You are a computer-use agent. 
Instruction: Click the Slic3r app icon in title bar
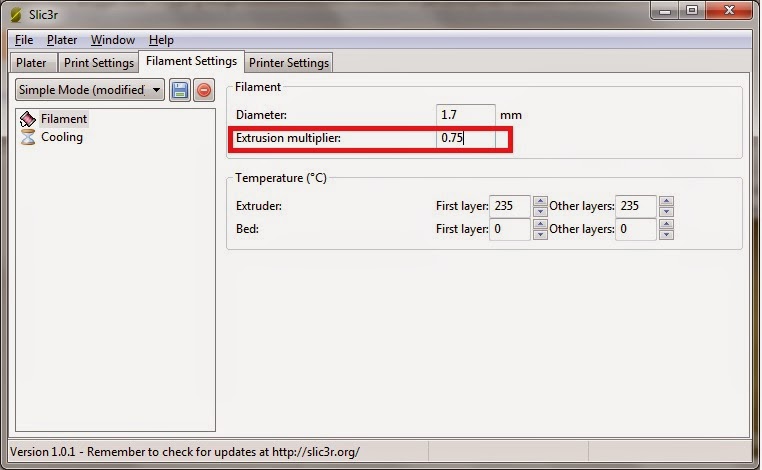pos(16,15)
